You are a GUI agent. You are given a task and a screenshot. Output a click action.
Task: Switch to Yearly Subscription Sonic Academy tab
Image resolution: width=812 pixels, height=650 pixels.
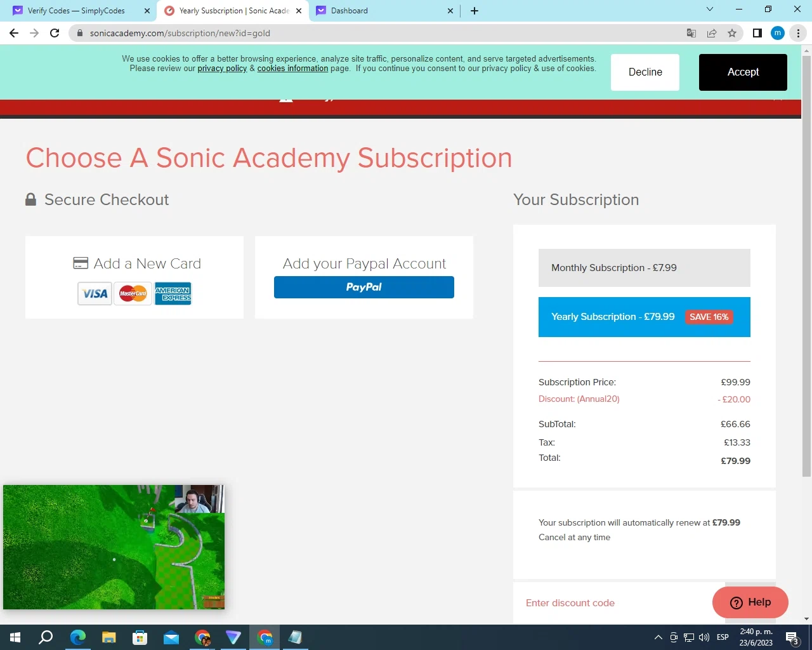click(x=233, y=11)
